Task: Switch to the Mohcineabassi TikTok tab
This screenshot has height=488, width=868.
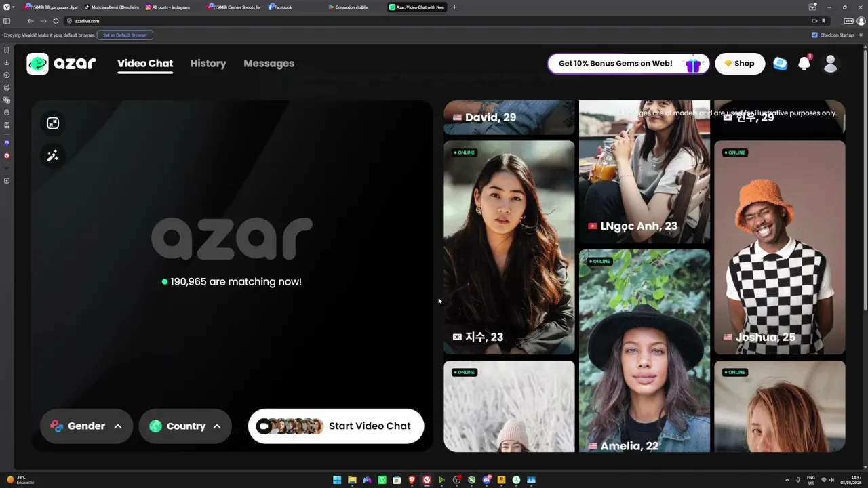Action: [x=111, y=7]
